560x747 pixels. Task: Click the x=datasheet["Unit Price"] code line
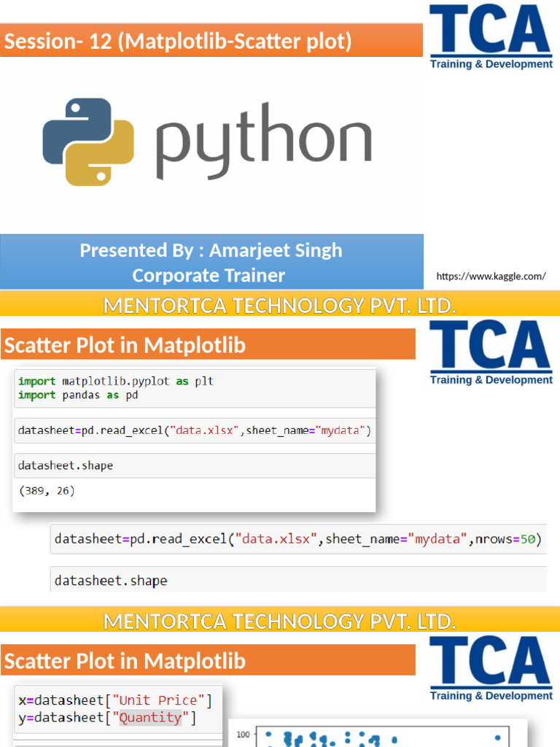115,700
